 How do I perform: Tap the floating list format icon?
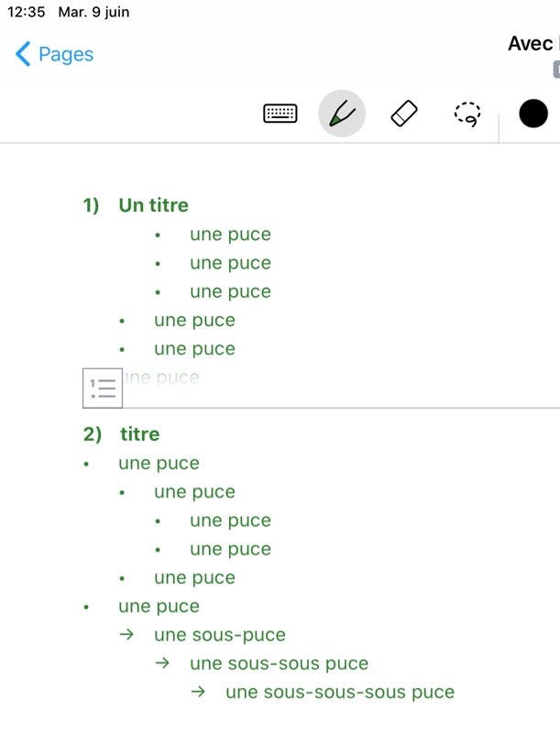coord(103,388)
